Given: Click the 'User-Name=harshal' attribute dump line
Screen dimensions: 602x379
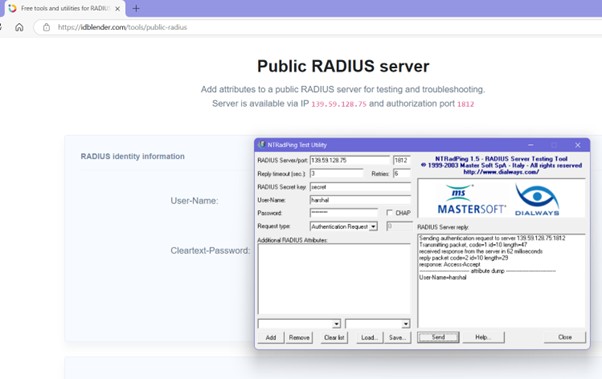Looking at the screenshot, I should coord(442,278).
